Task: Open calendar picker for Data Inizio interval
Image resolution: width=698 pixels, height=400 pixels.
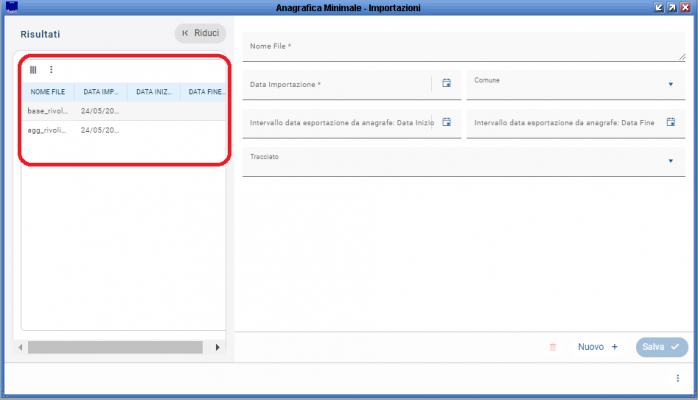Action: pos(446,122)
